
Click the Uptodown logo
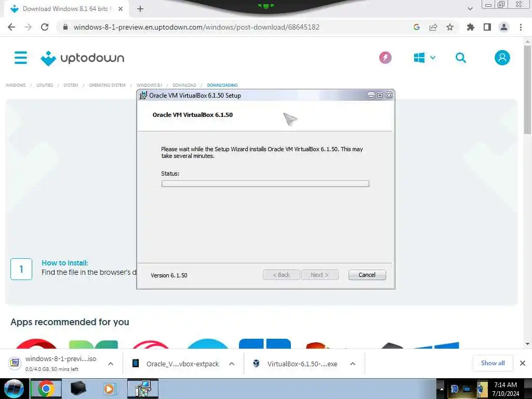pos(83,58)
